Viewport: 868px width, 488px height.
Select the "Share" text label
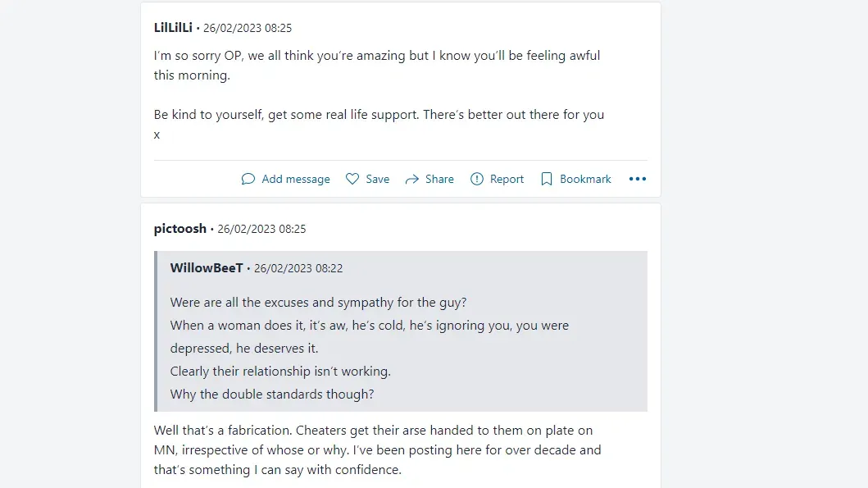click(439, 179)
